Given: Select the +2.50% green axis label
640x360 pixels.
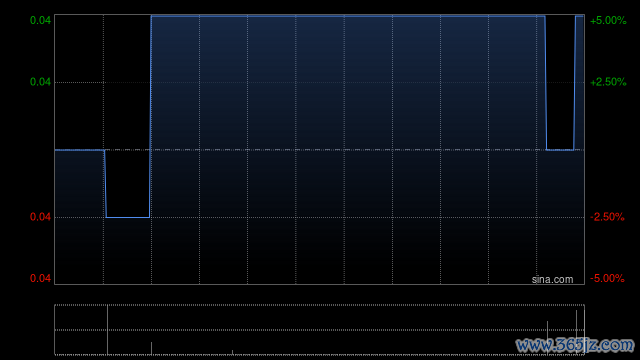Looking at the screenshot, I should (608, 82).
